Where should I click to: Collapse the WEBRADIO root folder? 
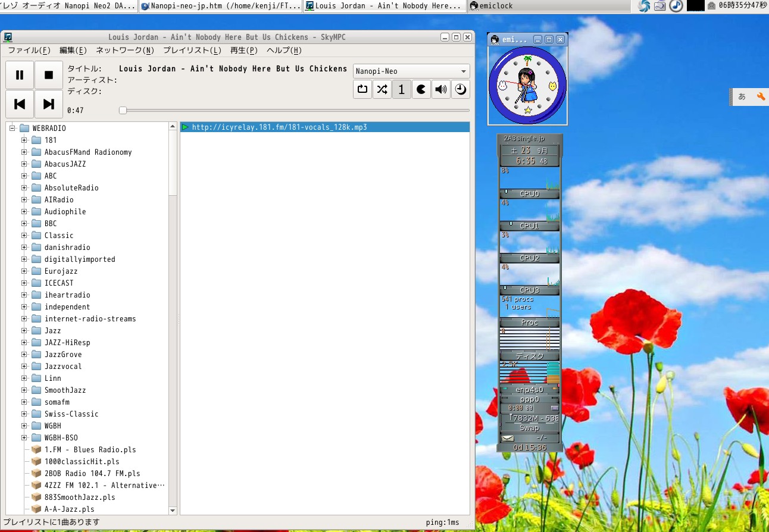[x=12, y=128]
